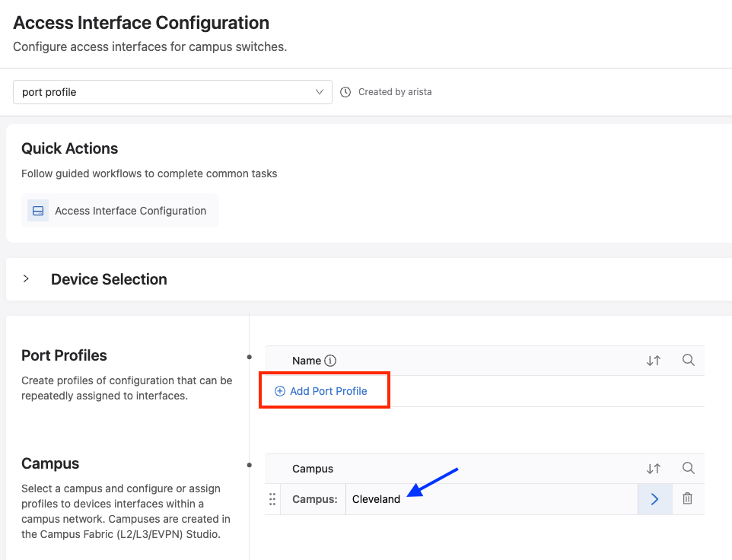Image resolution: width=732 pixels, height=560 pixels.
Task: Delete the Cleveland campus with the trash icon
Action: tap(688, 499)
